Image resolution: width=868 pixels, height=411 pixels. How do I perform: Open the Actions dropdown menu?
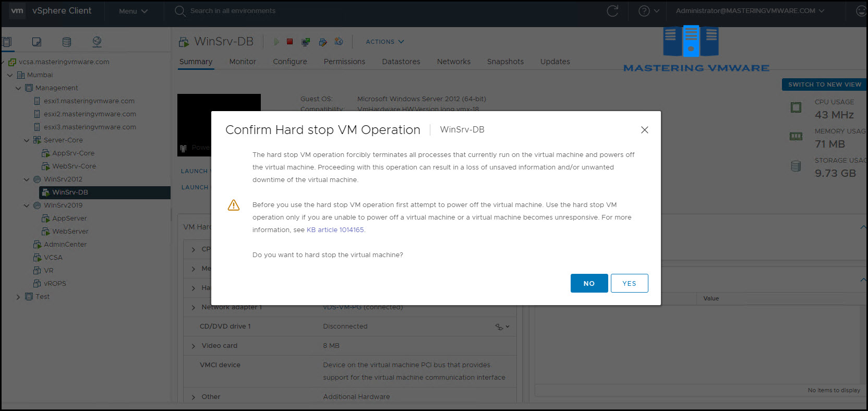pyautogui.click(x=384, y=42)
